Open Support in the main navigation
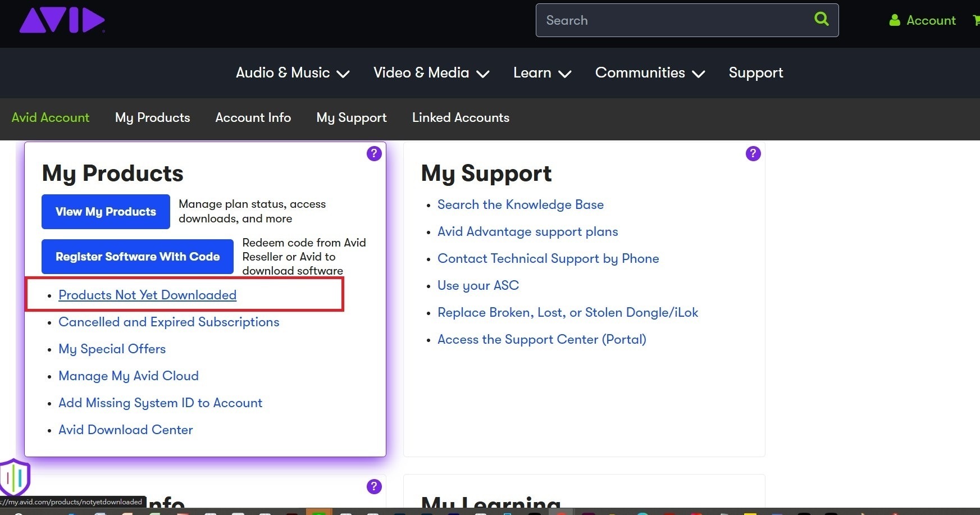This screenshot has width=980, height=515. pyautogui.click(x=755, y=73)
